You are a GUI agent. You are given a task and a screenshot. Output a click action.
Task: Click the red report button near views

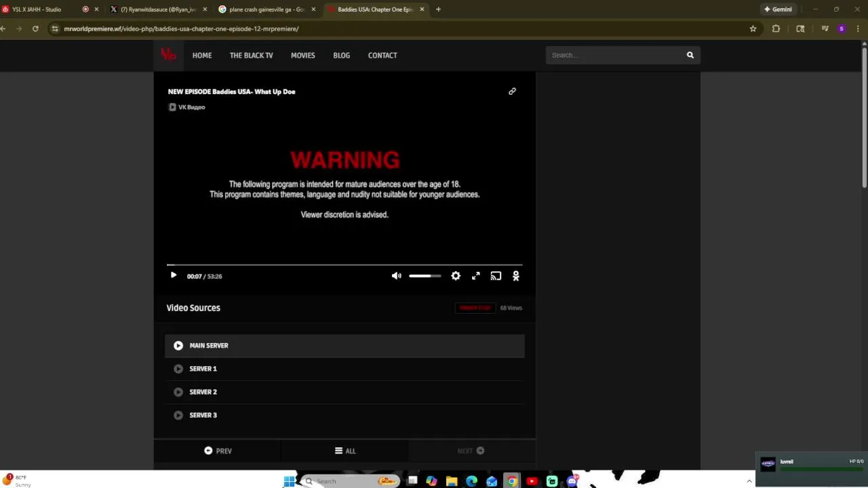coord(475,308)
